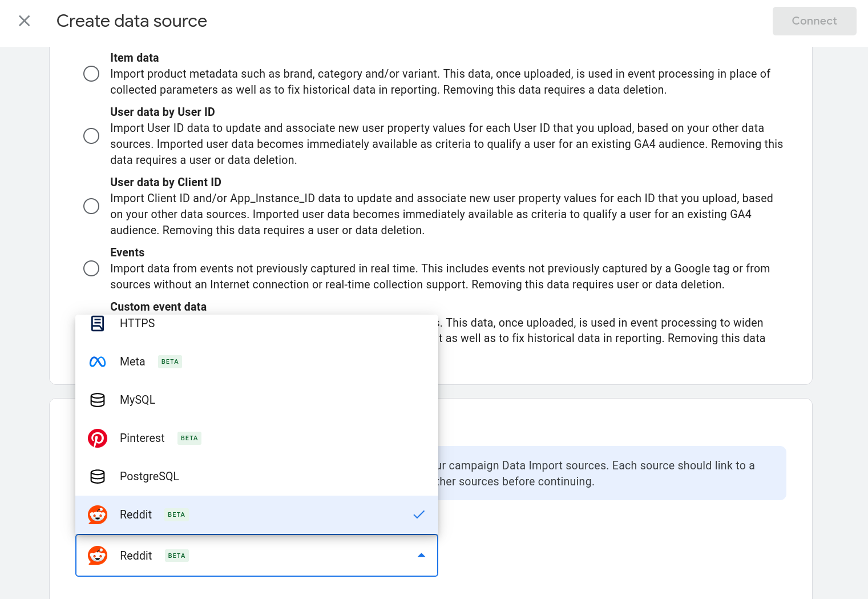Image resolution: width=868 pixels, height=599 pixels.
Task: Pick Pinterest from the source options
Action: coord(142,439)
